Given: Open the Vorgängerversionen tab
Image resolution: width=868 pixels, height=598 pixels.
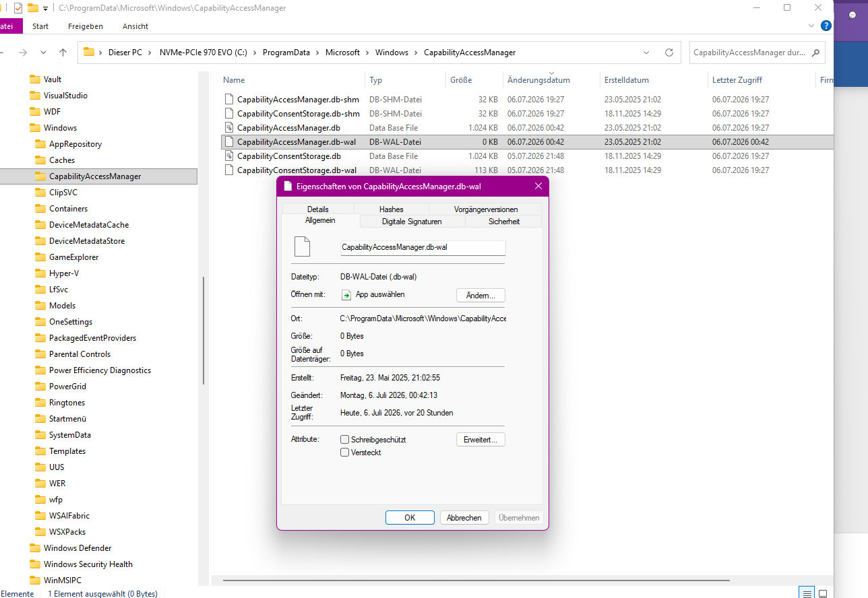Looking at the screenshot, I should [486, 209].
